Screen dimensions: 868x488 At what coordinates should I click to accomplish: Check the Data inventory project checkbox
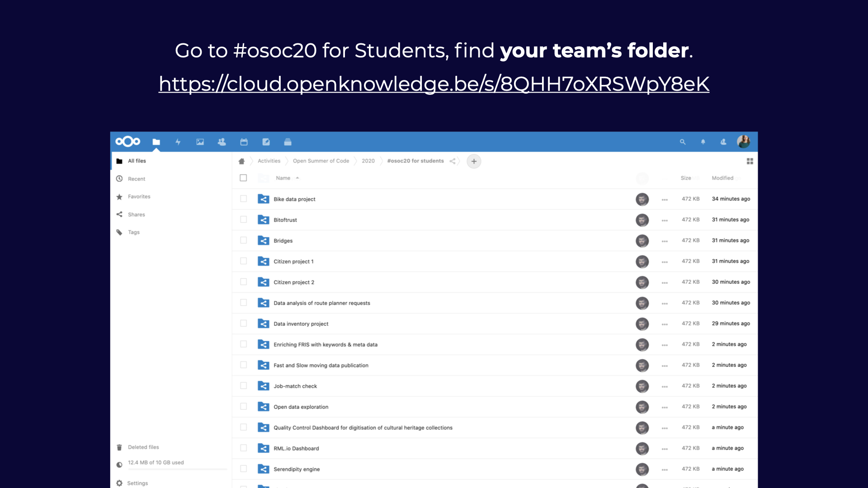pos(243,324)
